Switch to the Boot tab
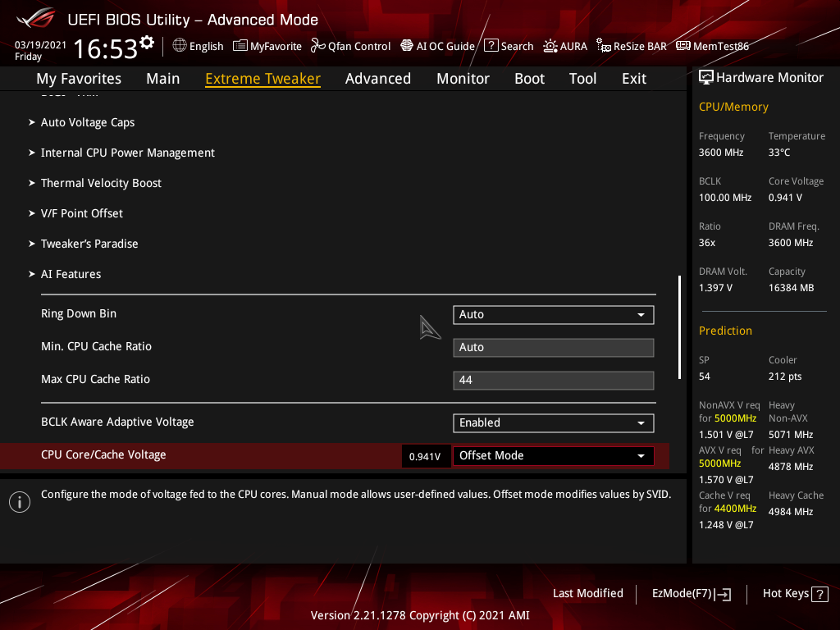The image size is (840, 630). tap(529, 79)
